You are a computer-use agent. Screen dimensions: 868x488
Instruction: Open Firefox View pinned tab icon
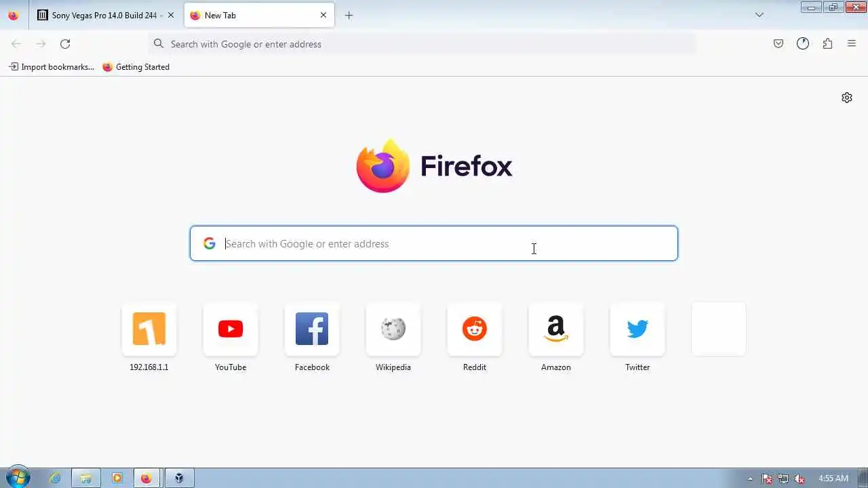pos(14,15)
